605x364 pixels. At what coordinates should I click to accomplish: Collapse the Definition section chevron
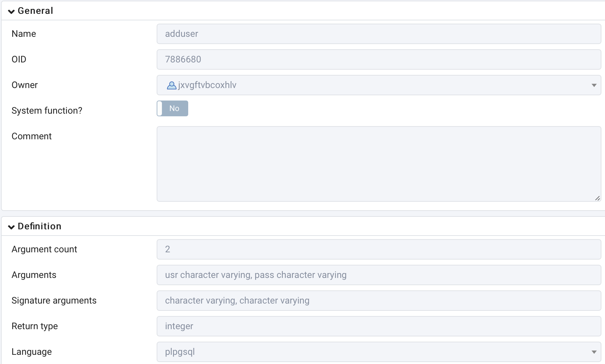click(11, 227)
